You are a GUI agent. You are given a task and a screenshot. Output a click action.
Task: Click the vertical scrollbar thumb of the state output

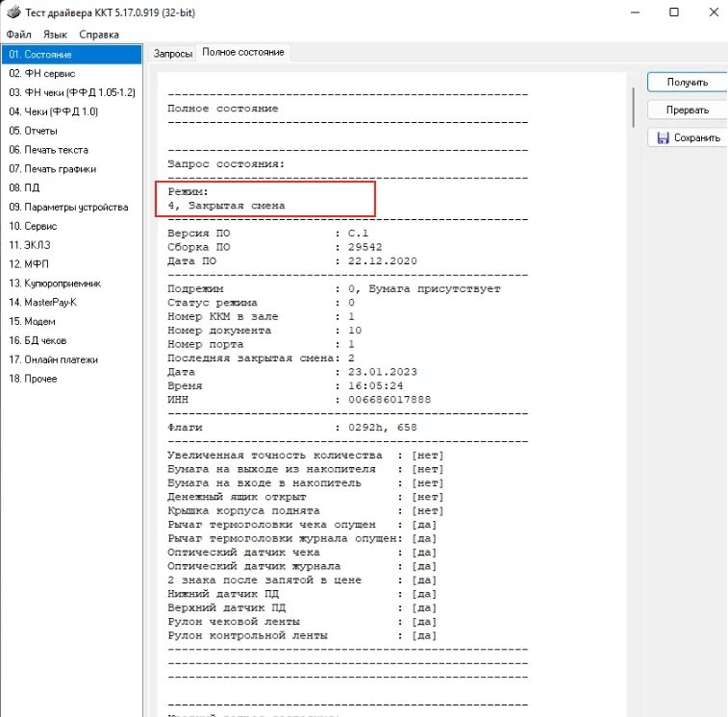[x=634, y=108]
